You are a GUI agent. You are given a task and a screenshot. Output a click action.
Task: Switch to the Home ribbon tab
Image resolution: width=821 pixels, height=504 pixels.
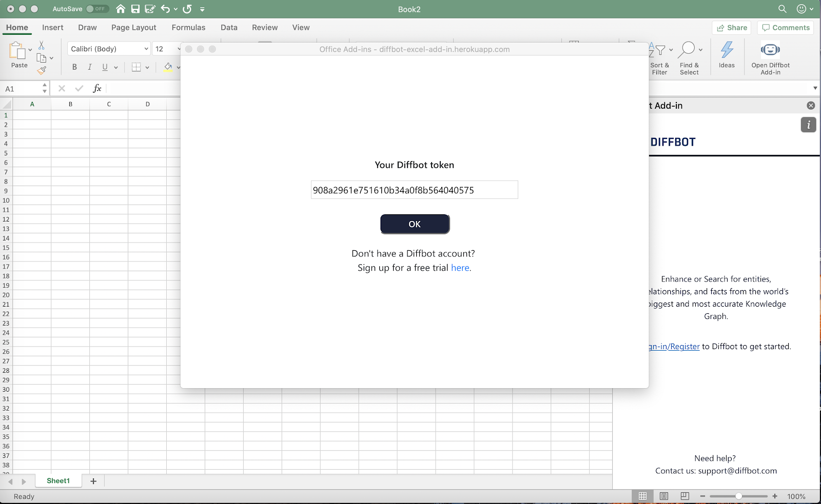17,28
